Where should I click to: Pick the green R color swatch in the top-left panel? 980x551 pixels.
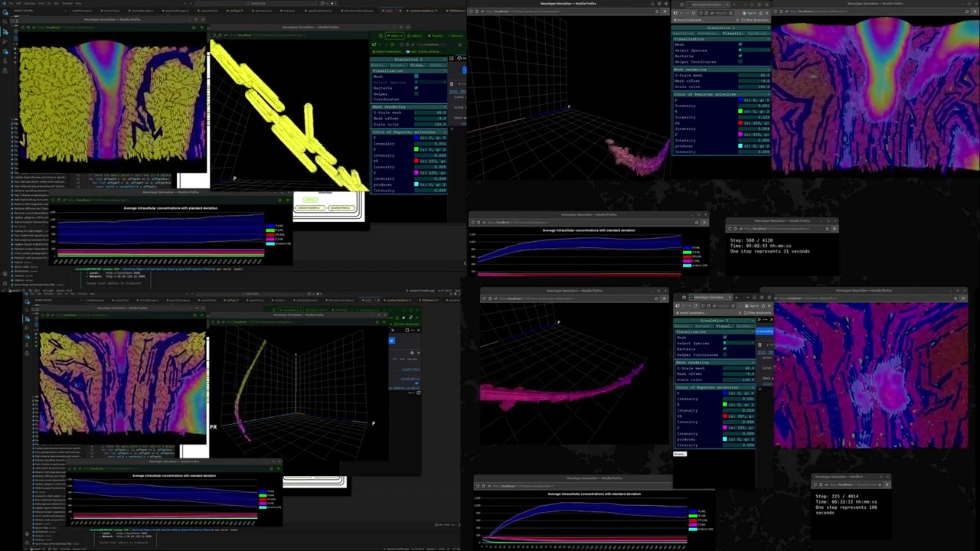click(x=416, y=149)
